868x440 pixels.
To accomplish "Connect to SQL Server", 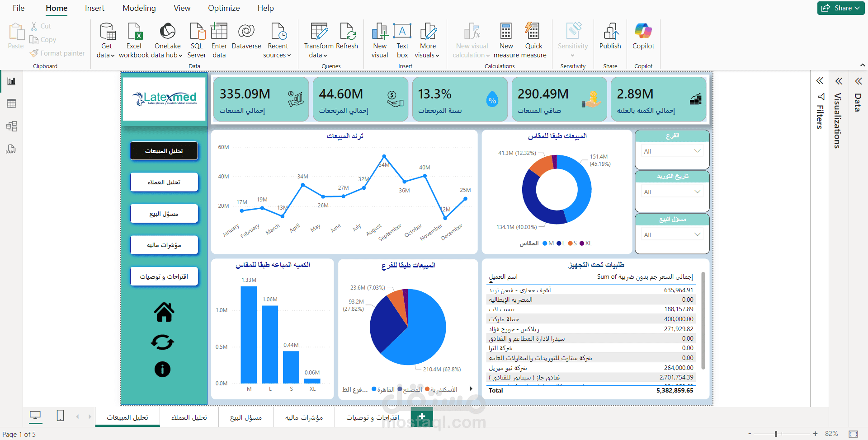I will coord(197,41).
